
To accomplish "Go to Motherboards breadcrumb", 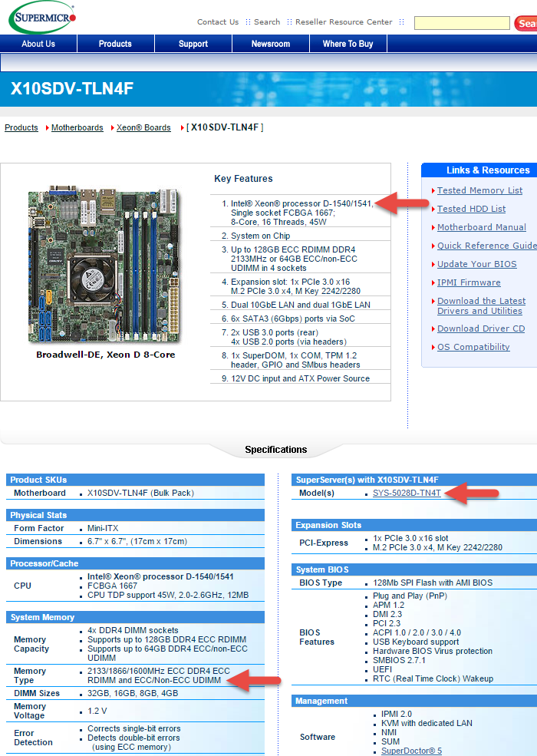I will tap(77, 127).
